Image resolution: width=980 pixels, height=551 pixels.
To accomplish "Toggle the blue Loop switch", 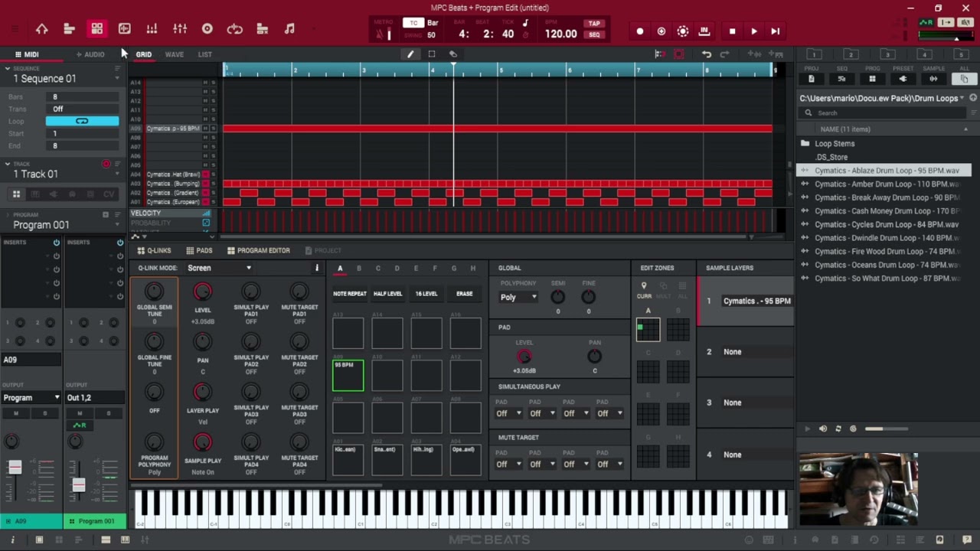I will pos(82,121).
